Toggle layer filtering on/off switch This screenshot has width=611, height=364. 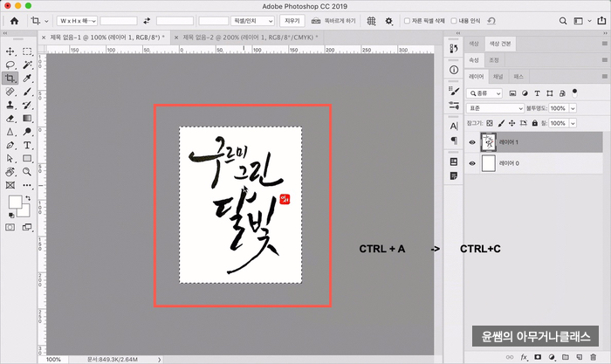click(x=574, y=93)
